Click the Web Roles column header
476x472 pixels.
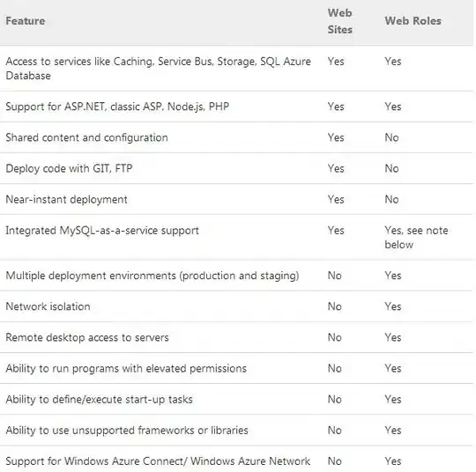pyautogui.click(x=413, y=21)
